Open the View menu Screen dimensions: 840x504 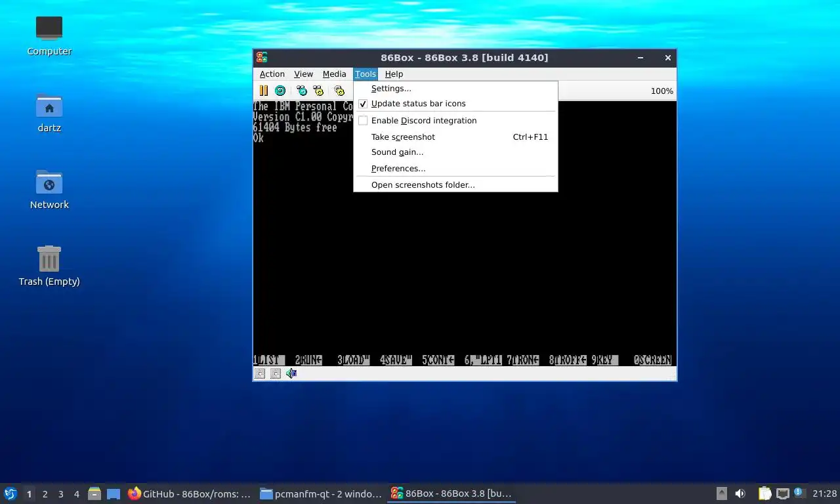[x=303, y=74]
